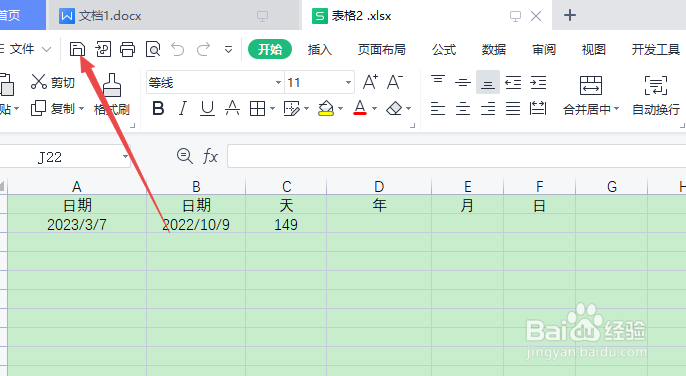Open the 审阅 Review tab
Image resolution: width=686 pixels, height=376 pixels.
point(544,49)
